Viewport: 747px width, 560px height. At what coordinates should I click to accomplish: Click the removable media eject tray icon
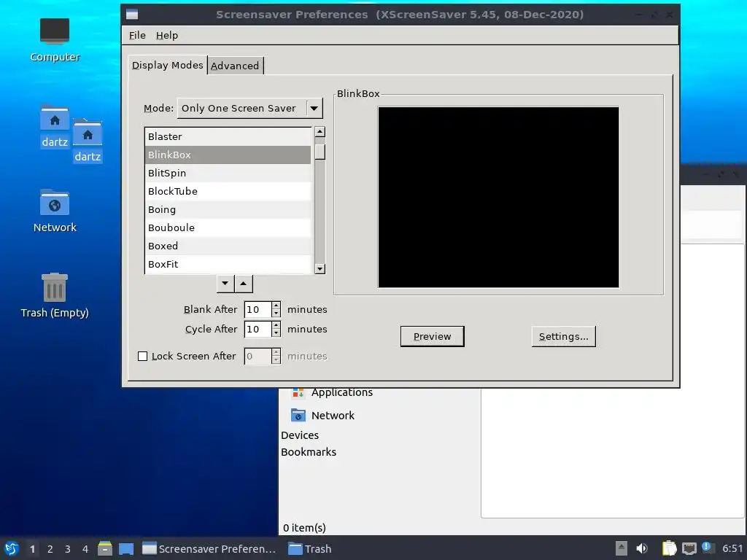622,548
